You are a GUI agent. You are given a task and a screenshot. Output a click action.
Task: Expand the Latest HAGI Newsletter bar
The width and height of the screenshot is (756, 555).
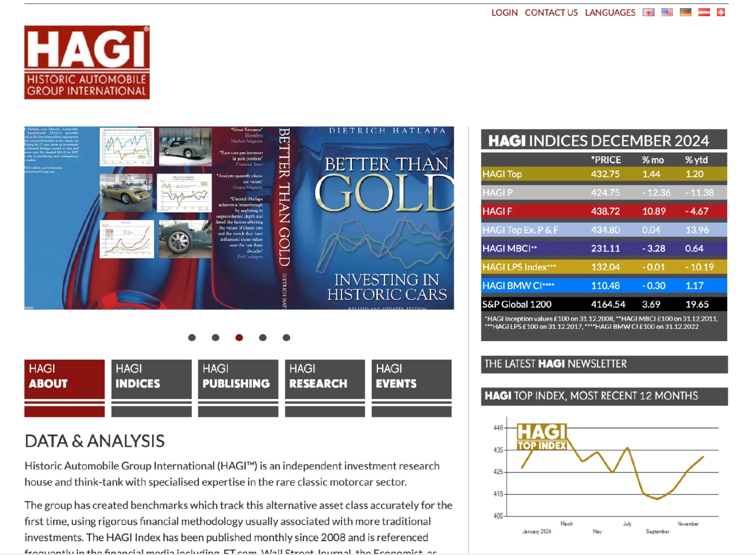(x=604, y=364)
